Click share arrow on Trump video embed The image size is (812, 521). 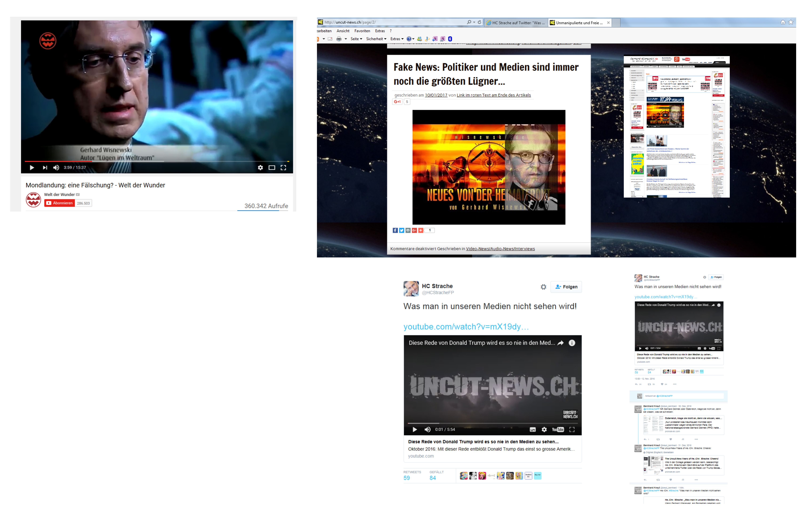tap(560, 343)
